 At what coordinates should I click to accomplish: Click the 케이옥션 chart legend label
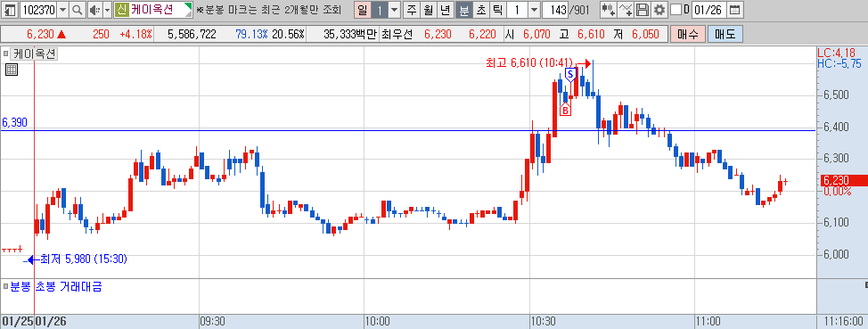35,54
